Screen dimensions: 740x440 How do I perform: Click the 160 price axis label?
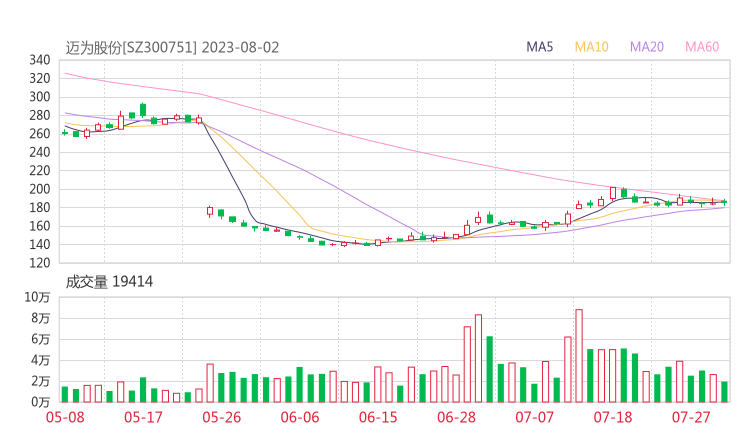40,226
